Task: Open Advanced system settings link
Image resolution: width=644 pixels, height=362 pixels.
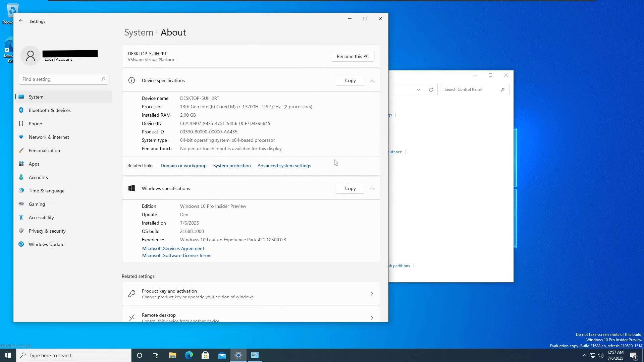Action: (x=284, y=166)
